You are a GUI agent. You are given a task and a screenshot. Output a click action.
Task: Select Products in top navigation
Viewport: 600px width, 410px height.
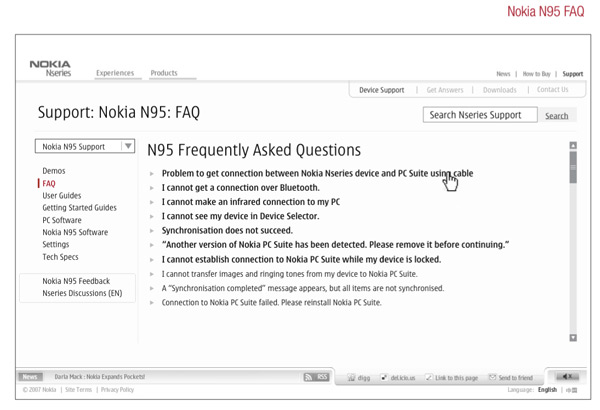(164, 73)
